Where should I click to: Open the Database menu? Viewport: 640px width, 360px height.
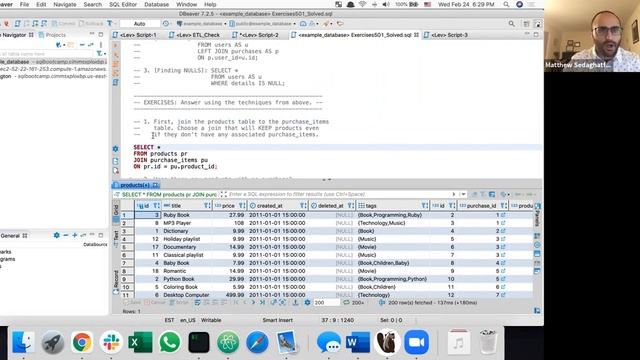tap(156, 4)
